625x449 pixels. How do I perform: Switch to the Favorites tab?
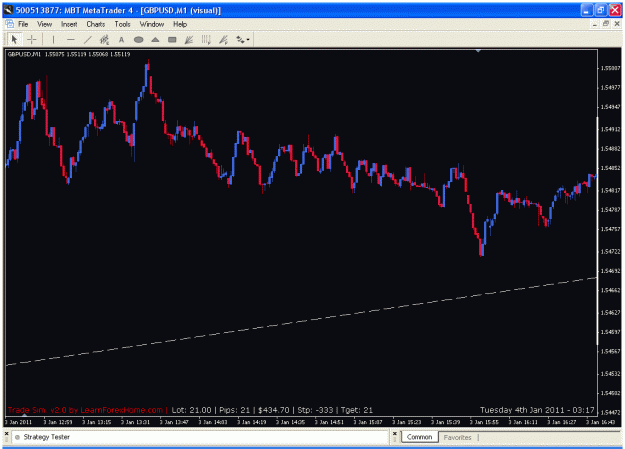pyautogui.click(x=457, y=437)
